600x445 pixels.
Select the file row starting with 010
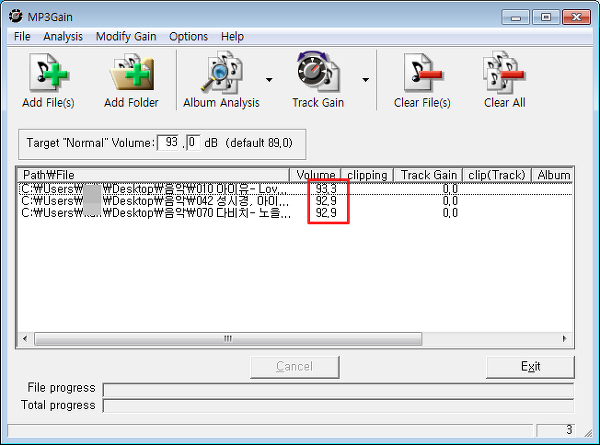point(295,189)
